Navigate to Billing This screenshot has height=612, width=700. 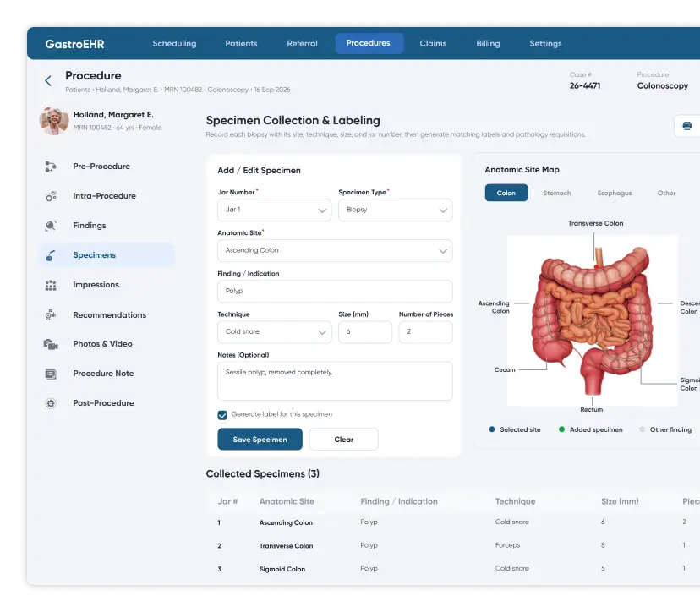pyautogui.click(x=488, y=44)
